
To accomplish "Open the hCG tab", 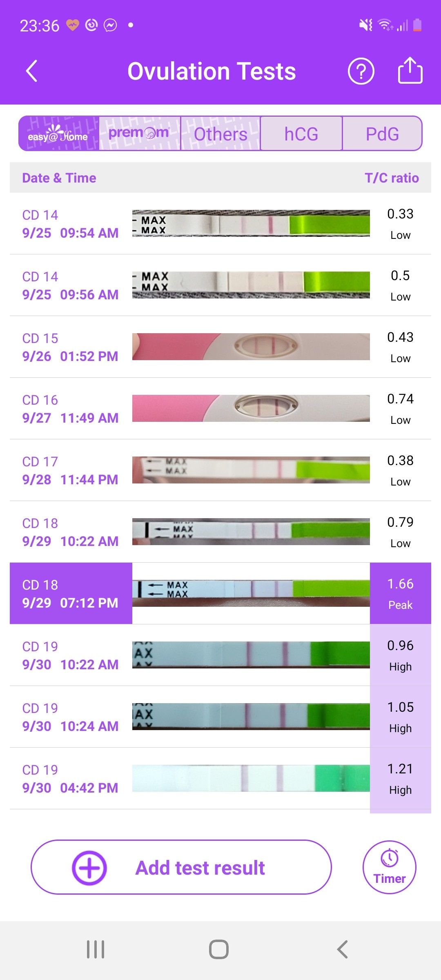I will 301,134.
